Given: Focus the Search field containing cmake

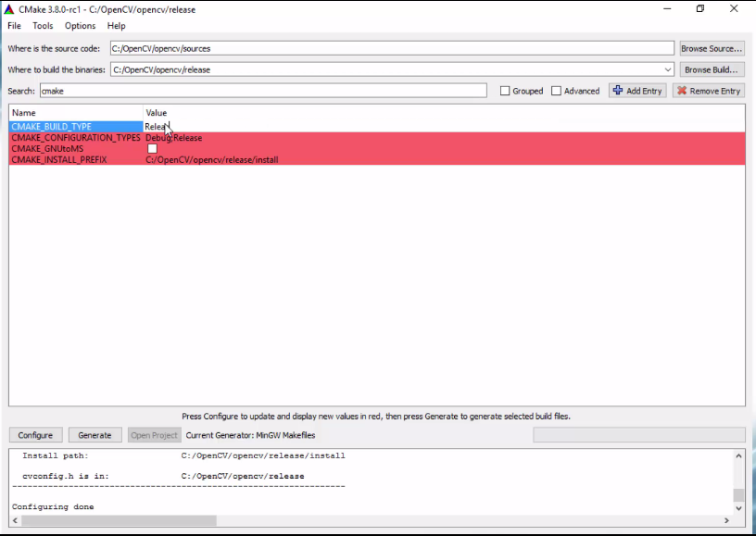Looking at the screenshot, I should (x=263, y=91).
